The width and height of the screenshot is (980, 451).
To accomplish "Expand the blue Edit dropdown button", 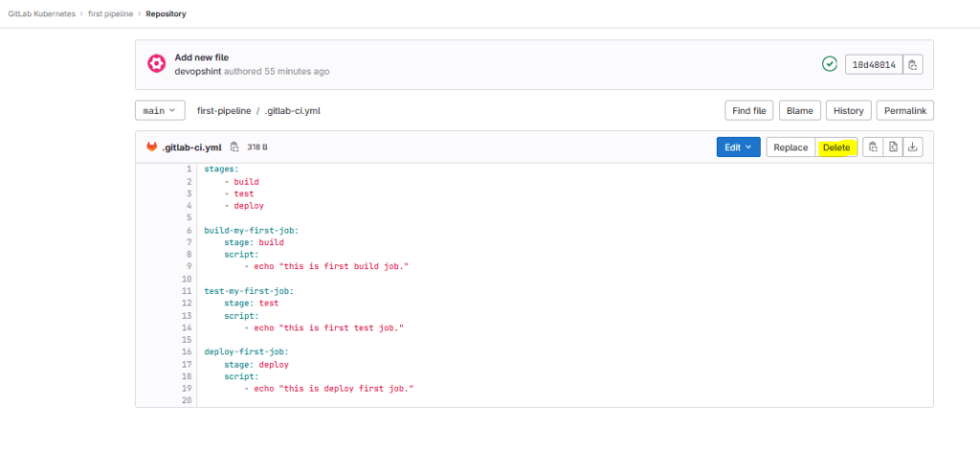I will (x=738, y=147).
